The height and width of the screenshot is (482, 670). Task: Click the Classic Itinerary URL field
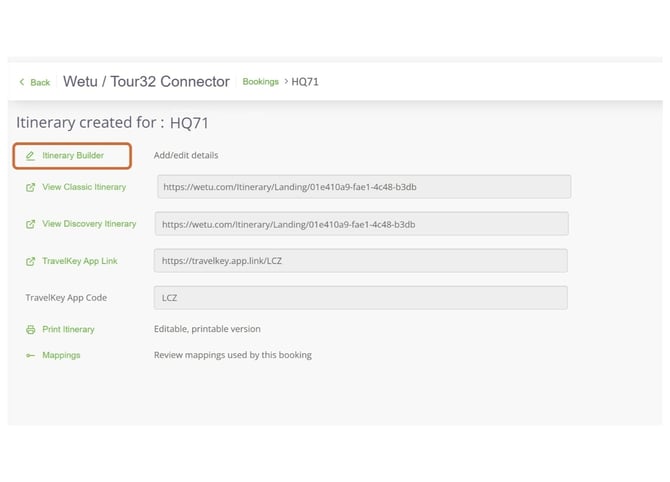tap(364, 187)
